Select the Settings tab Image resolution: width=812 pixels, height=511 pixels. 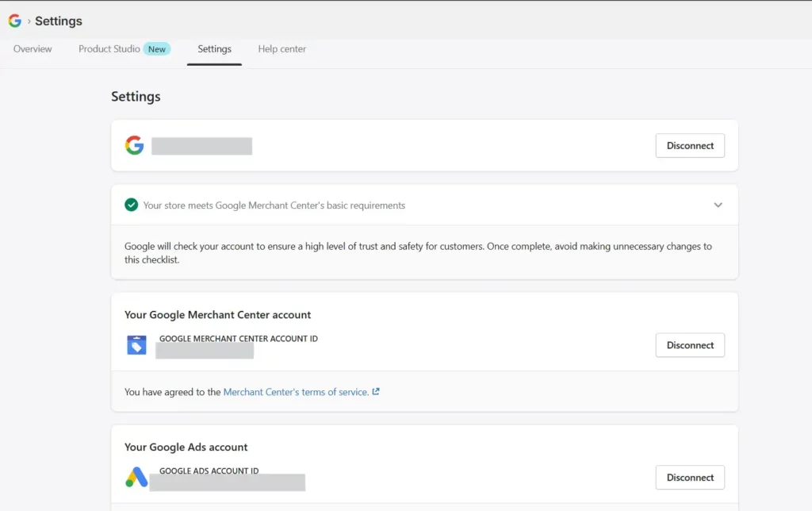click(x=214, y=48)
